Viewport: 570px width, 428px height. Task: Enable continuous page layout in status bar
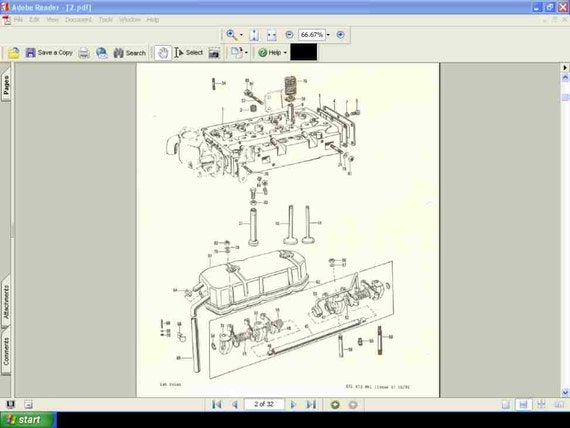click(x=523, y=404)
